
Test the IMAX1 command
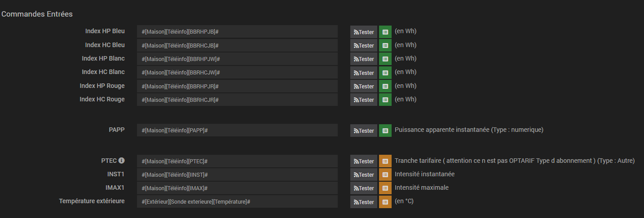tap(364, 188)
